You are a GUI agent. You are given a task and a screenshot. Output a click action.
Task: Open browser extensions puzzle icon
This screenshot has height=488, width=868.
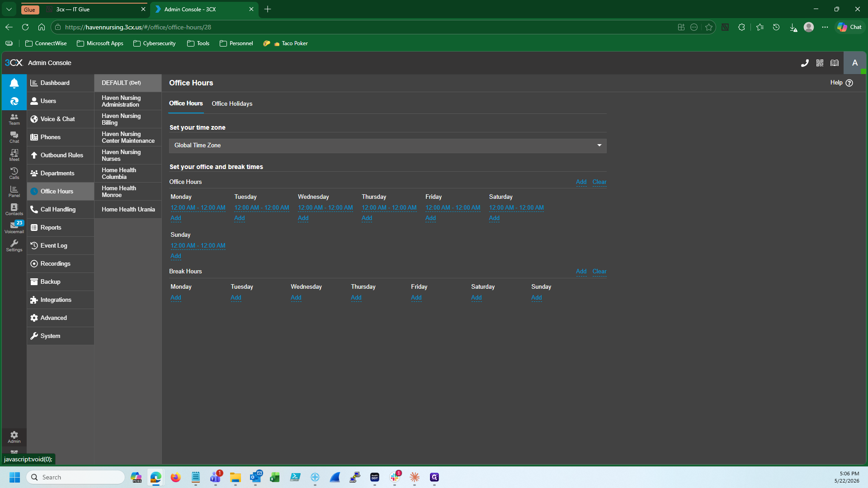point(741,27)
